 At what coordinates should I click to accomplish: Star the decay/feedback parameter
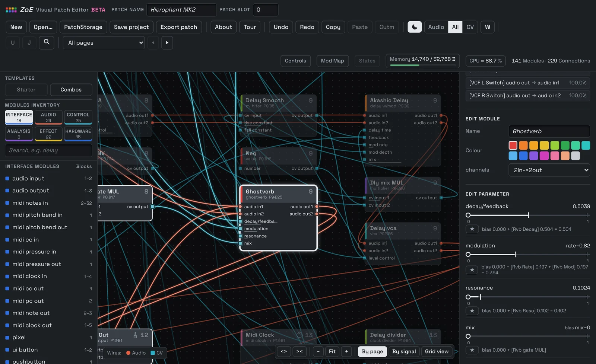click(472, 229)
